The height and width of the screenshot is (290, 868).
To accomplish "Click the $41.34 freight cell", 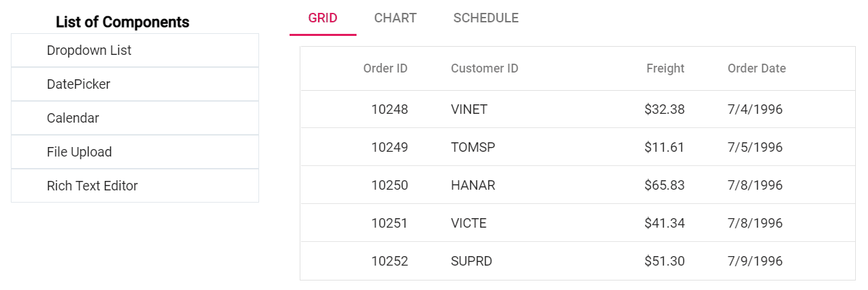I will point(664,224).
